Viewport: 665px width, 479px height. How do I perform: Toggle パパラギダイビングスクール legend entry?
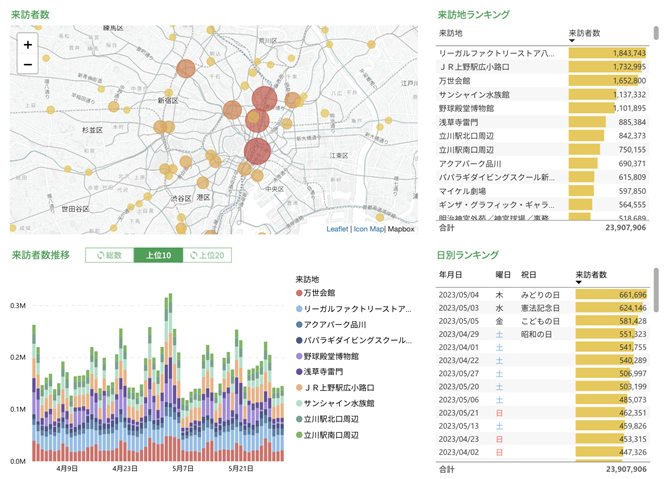point(353,340)
